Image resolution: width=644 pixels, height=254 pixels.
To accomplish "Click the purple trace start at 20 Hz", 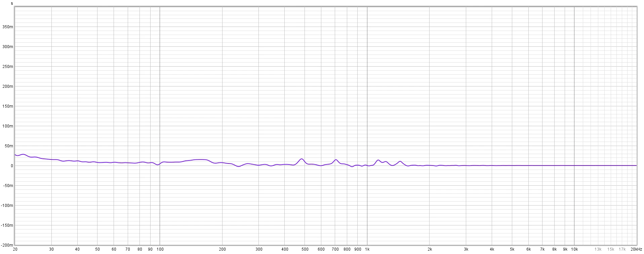I will click(15, 155).
